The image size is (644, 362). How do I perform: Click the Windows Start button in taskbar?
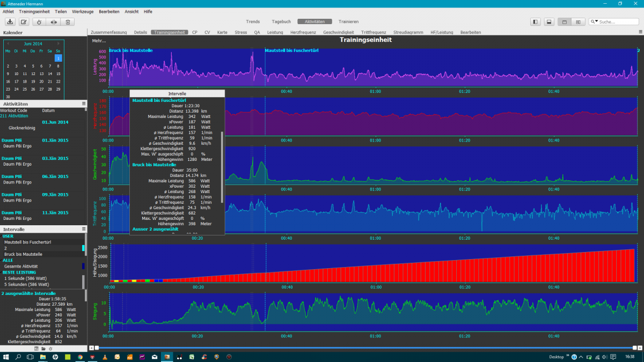[x=6, y=357]
